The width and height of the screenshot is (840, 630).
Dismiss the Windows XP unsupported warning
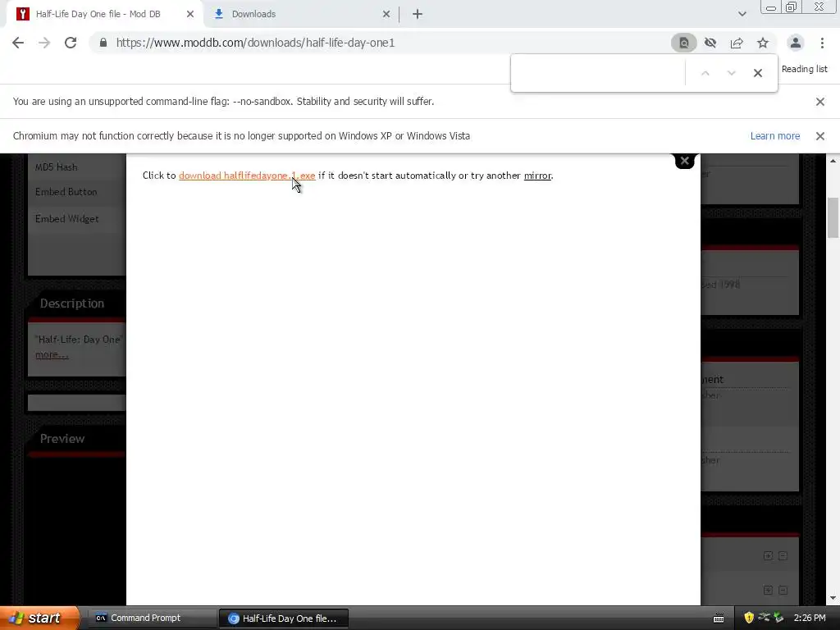click(x=819, y=136)
